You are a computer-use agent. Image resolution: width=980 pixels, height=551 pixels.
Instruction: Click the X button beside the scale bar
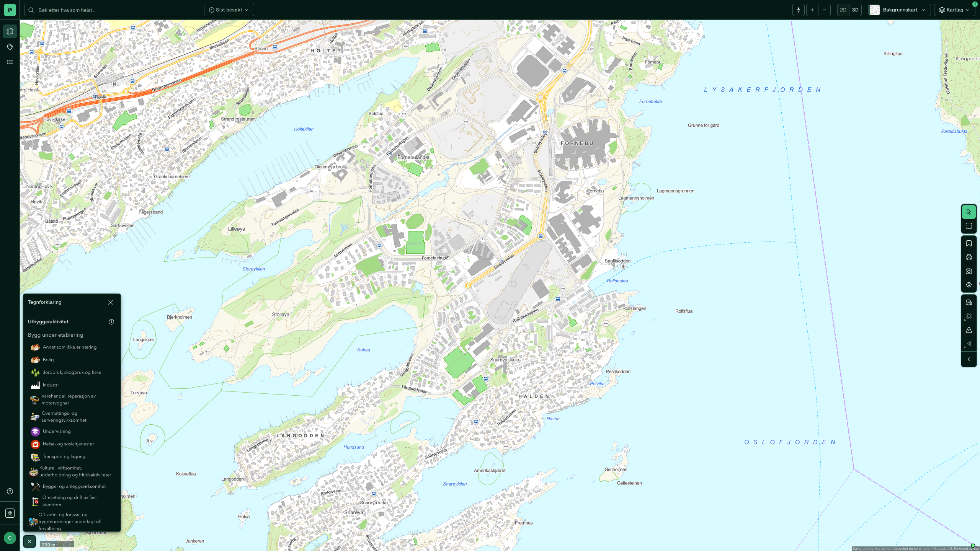pyautogui.click(x=29, y=541)
